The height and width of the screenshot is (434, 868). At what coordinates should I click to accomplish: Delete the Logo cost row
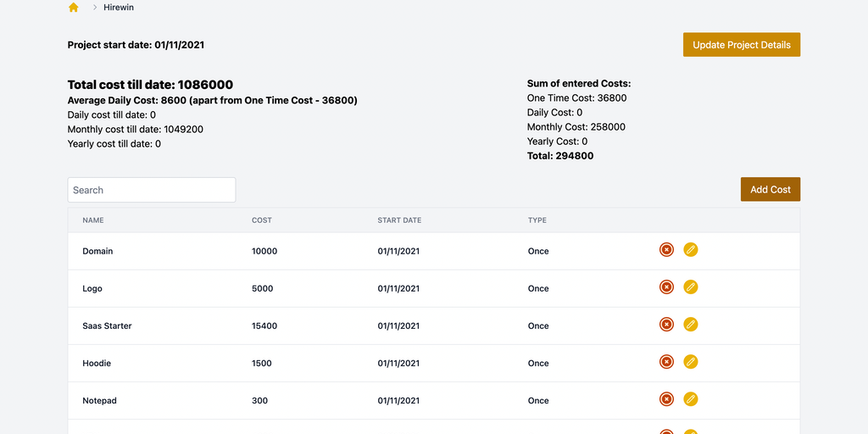667,287
